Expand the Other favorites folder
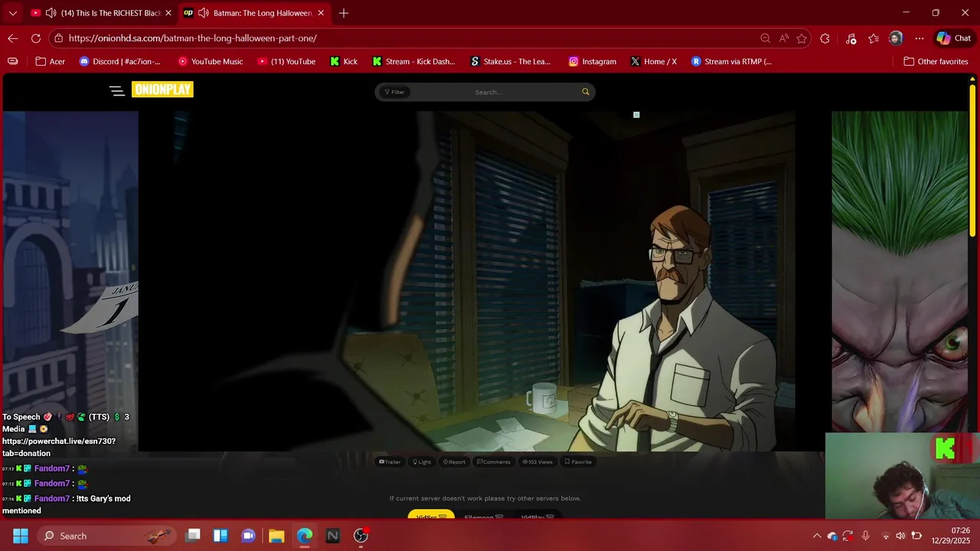980x551 pixels. click(936, 61)
